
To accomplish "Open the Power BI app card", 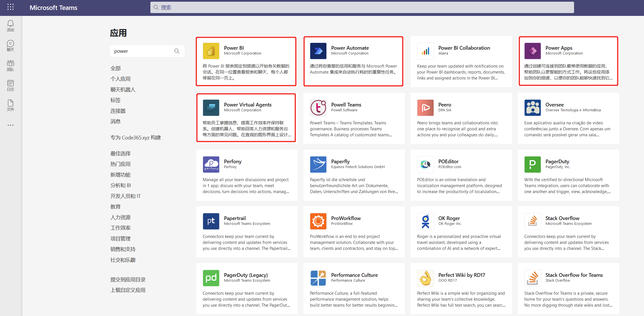I will [246, 61].
